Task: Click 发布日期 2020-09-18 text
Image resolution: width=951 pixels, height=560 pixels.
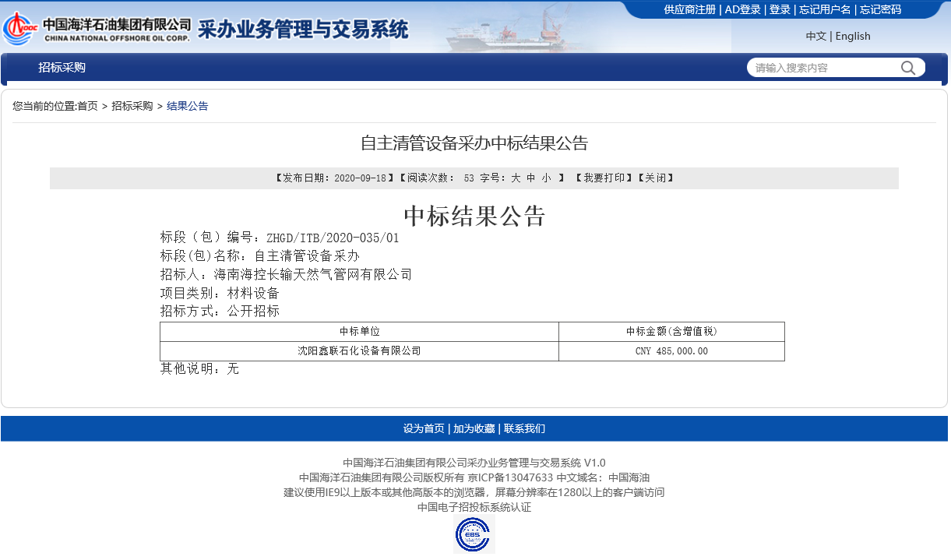Action: [x=334, y=178]
